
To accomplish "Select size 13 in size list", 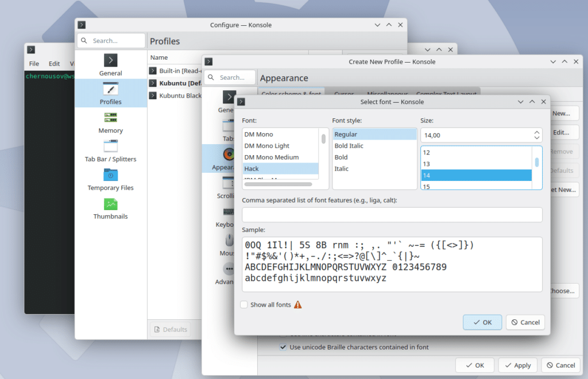I will point(476,164).
